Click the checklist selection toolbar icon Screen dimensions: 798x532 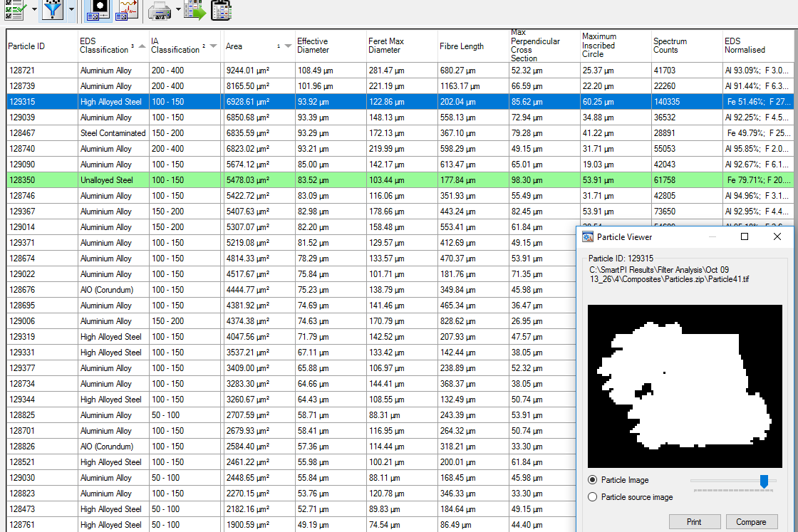15,9
